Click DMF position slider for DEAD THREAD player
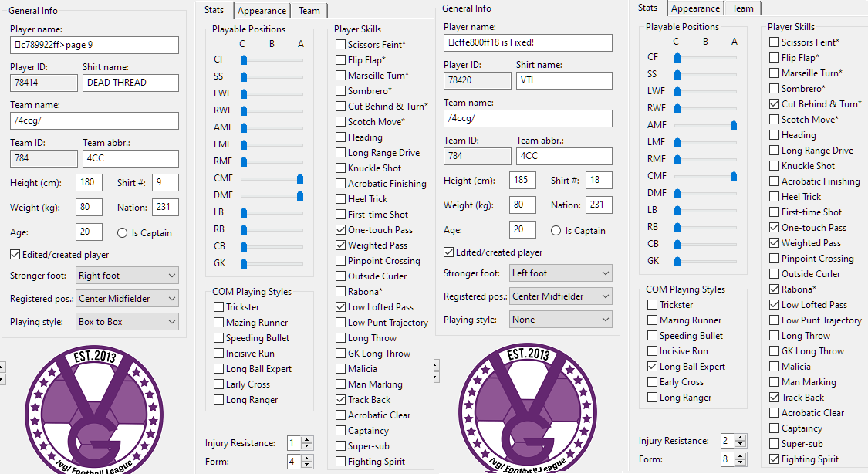 272,195
